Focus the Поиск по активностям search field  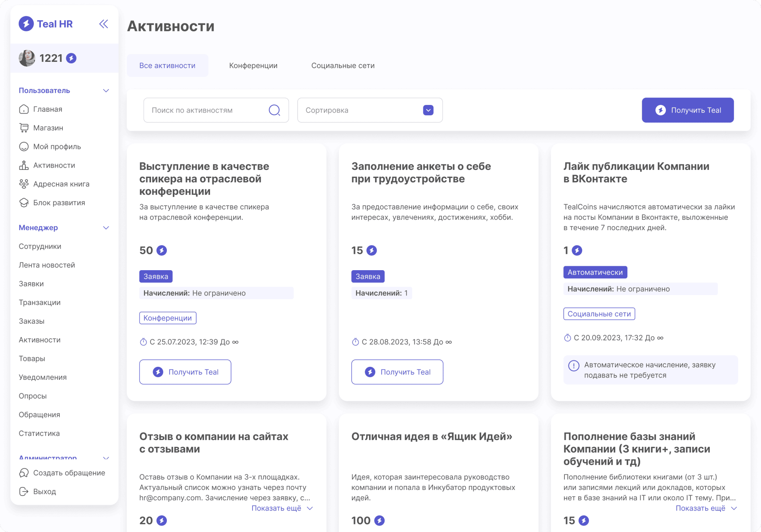(x=206, y=110)
